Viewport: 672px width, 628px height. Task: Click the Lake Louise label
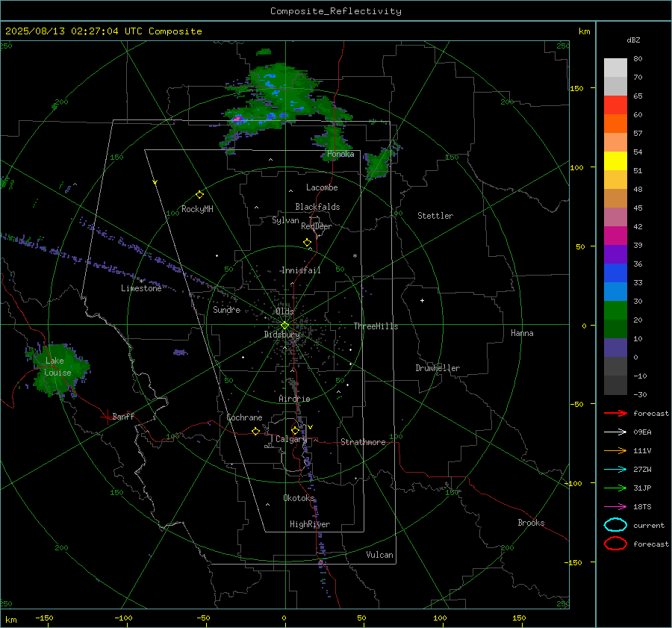pos(57,367)
